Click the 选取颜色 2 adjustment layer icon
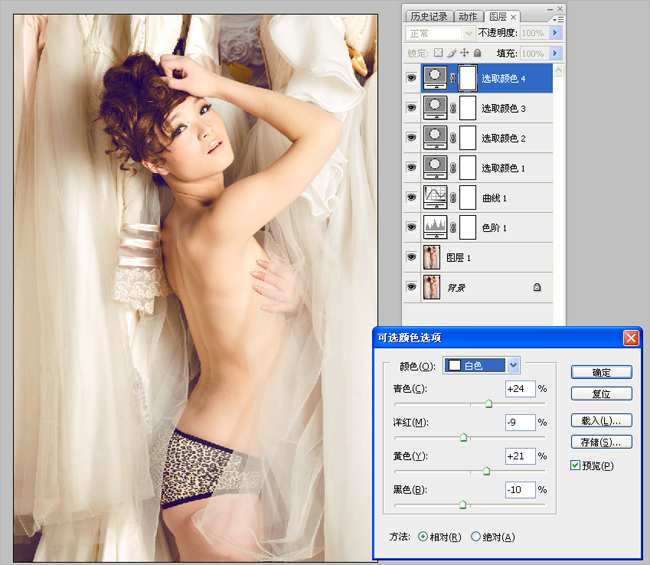This screenshot has height=565, width=650. click(435, 138)
